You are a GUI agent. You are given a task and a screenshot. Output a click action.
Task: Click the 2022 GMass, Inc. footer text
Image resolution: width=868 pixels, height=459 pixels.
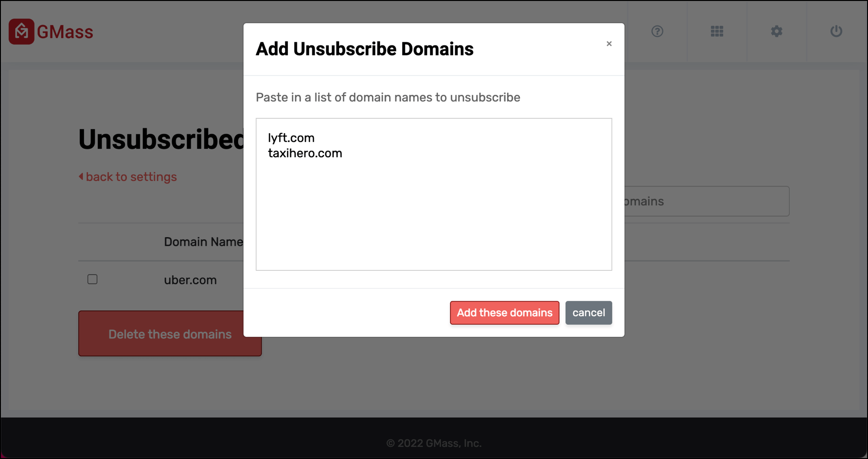click(x=434, y=443)
